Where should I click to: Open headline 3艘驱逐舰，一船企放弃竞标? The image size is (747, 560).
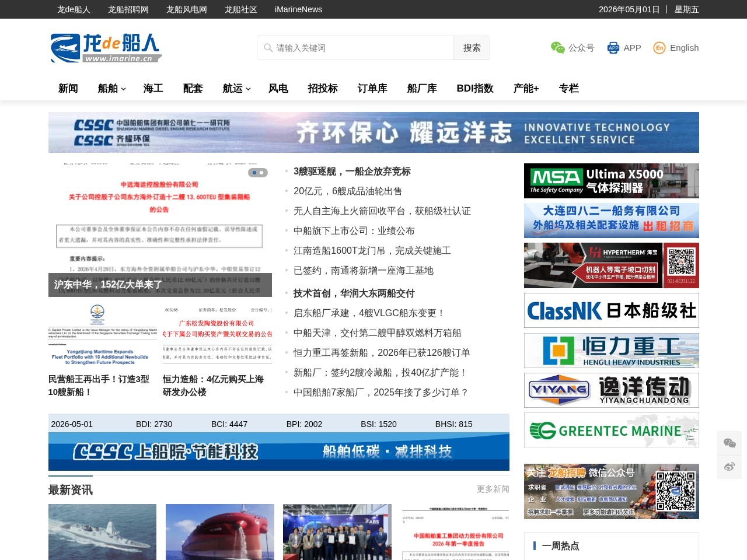click(x=352, y=171)
